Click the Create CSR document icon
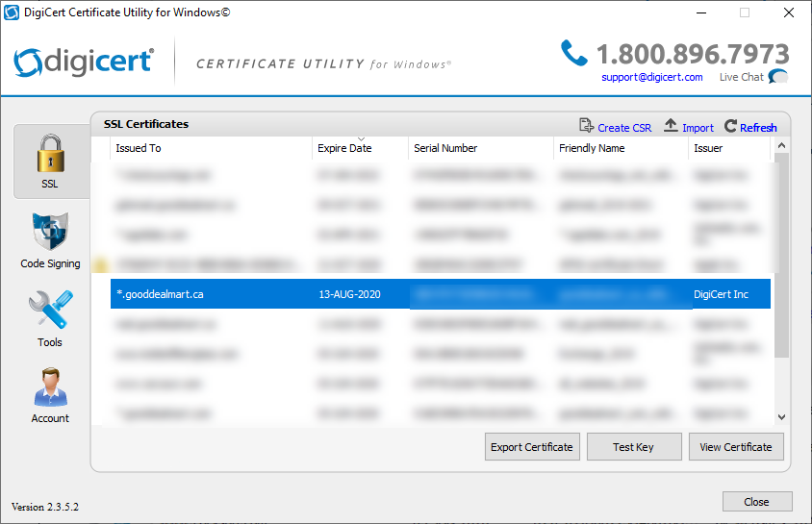Viewport: 812px width, 524px height. coord(586,126)
